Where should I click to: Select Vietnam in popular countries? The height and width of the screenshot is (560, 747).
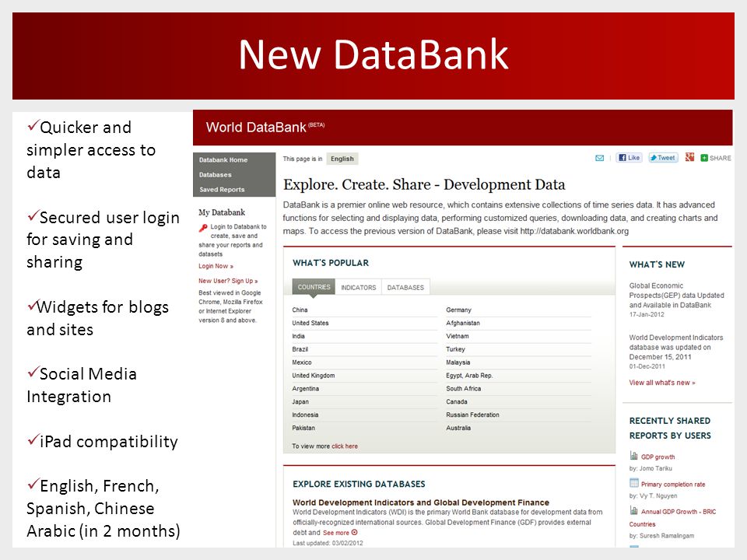pos(457,336)
